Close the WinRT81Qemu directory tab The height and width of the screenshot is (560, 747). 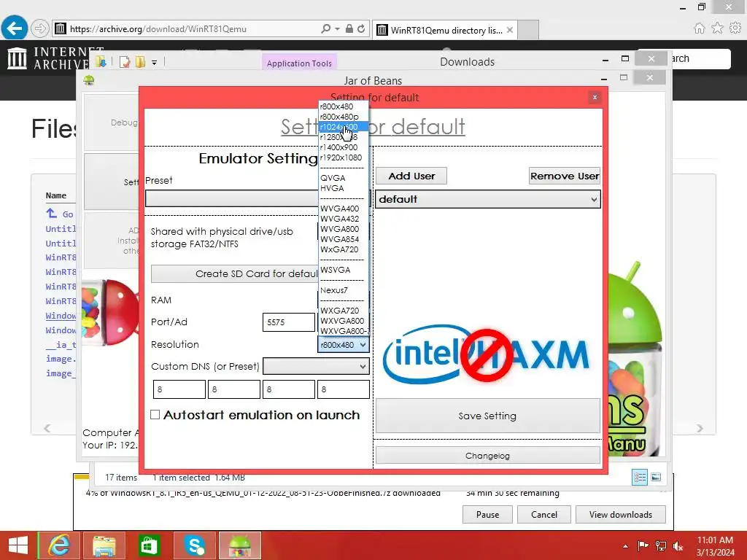click(510, 30)
